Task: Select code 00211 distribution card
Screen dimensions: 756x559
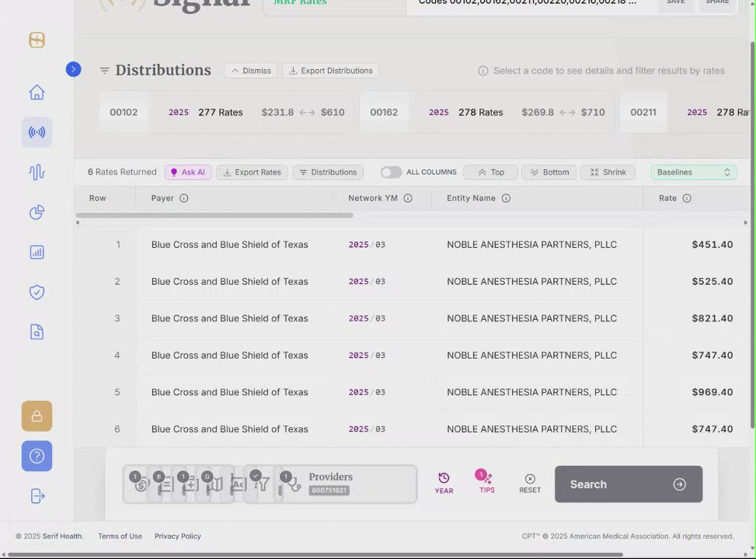Action: tap(685, 113)
